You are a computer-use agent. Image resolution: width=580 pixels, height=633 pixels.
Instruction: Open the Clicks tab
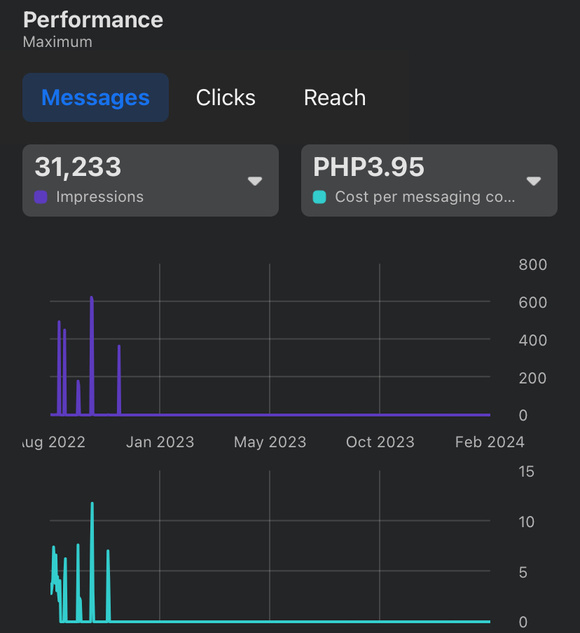click(x=226, y=98)
